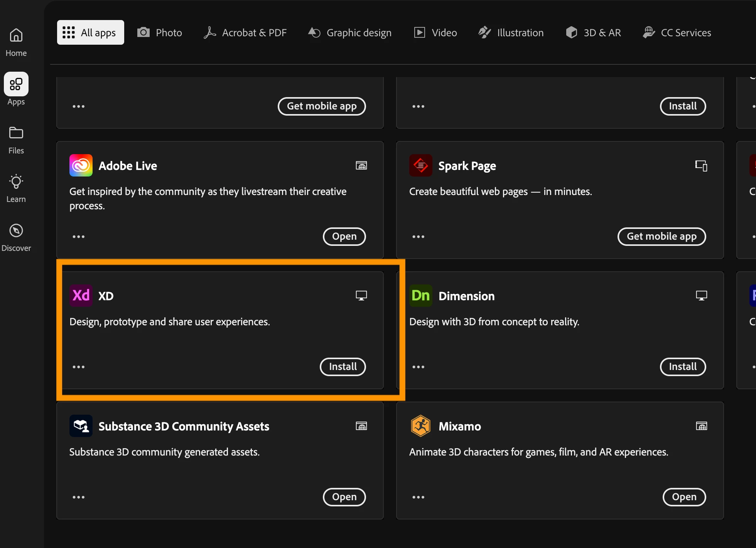Switch to the Photo category tab

160,33
